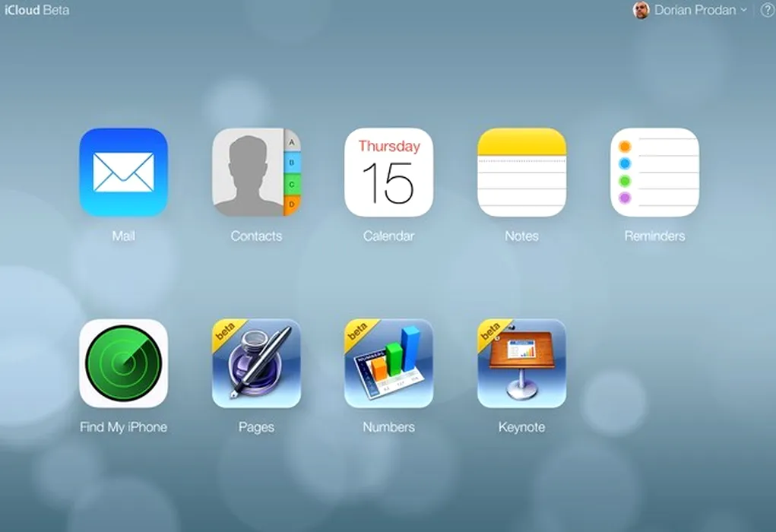Expand the chevron beside the account name
This screenshot has width=776, height=532.
click(743, 10)
